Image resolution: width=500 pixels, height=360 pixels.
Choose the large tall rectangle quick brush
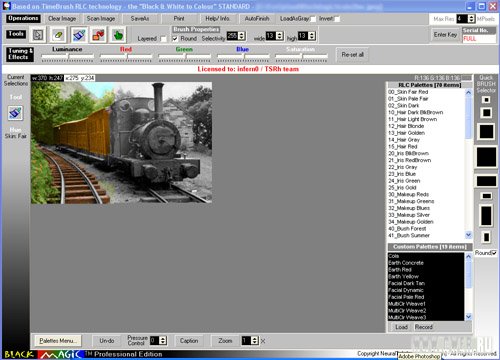coord(486,215)
